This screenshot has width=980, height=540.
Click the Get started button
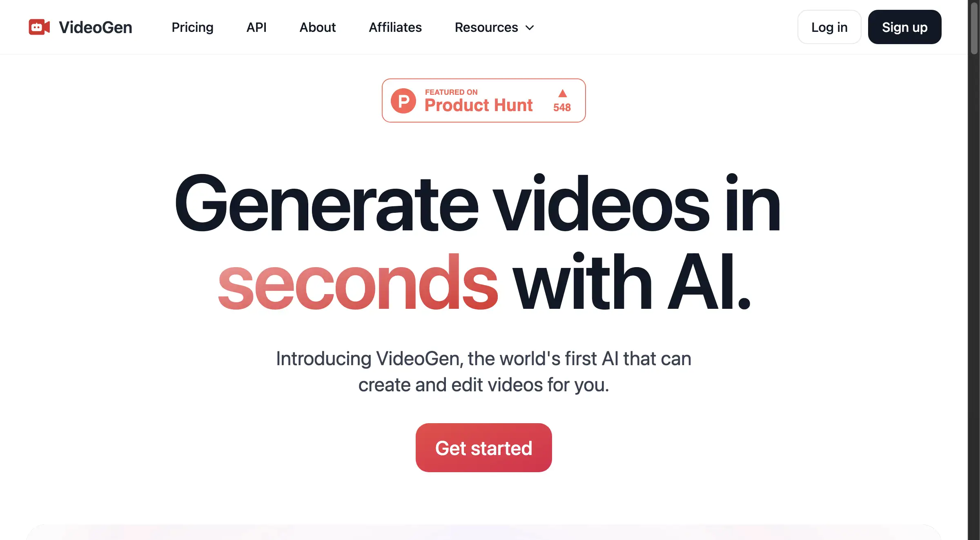[x=484, y=447]
